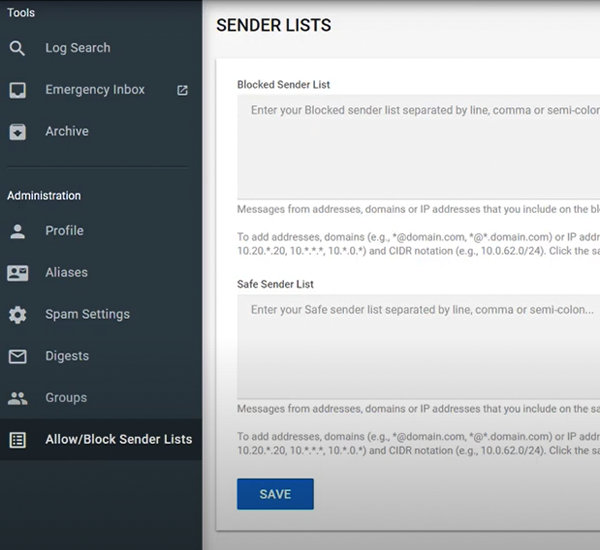Click the Spam Settings gear icon
This screenshot has width=600, height=550.
18,315
